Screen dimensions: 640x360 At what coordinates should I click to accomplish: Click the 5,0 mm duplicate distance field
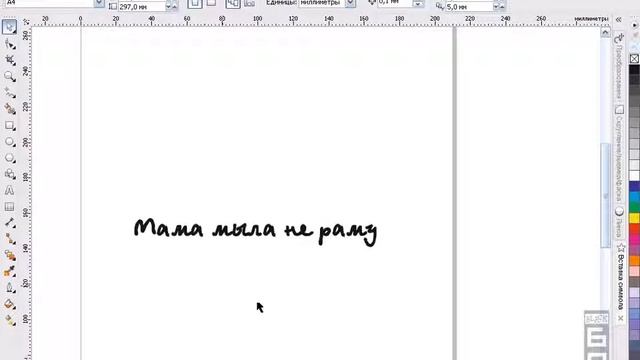[x=469, y=7]
